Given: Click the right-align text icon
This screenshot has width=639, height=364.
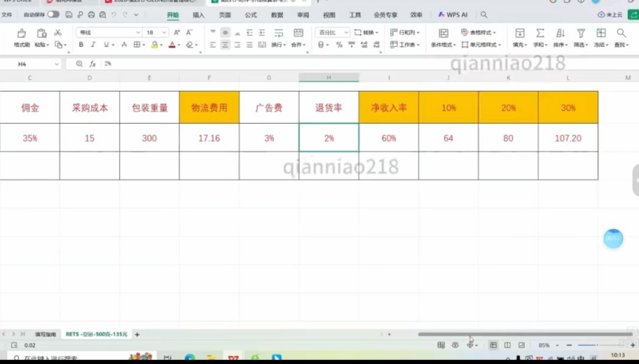Looking at the screenshot, I should (x=237, y=45).
